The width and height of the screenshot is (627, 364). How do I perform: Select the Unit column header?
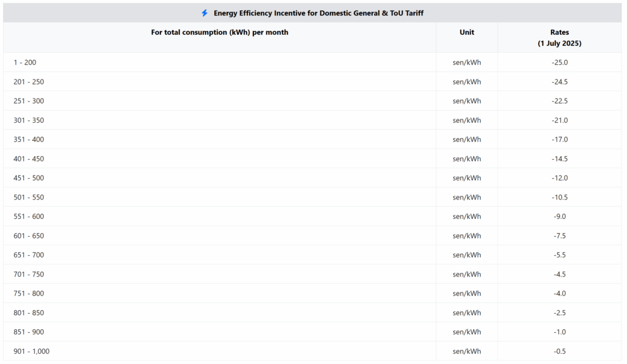coord(467,32)
